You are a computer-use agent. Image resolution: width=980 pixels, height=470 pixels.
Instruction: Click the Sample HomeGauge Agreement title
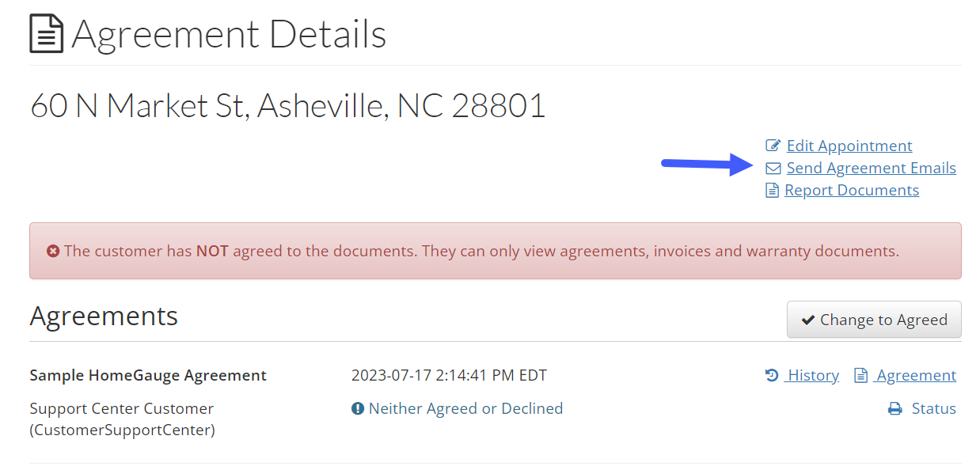click(148, 375)
